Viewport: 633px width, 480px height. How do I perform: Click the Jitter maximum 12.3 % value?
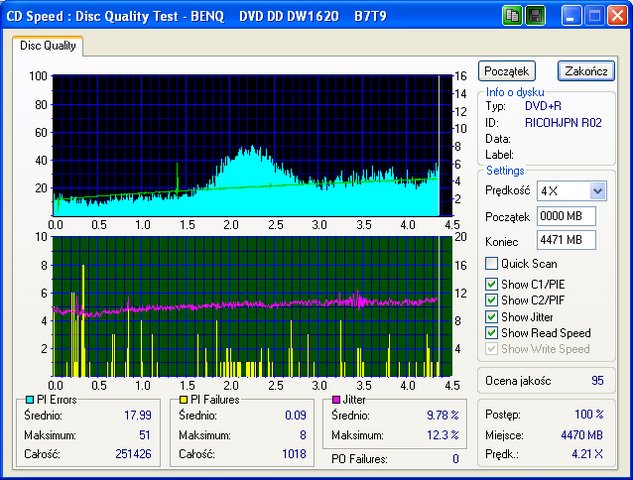tap(443, 435)
